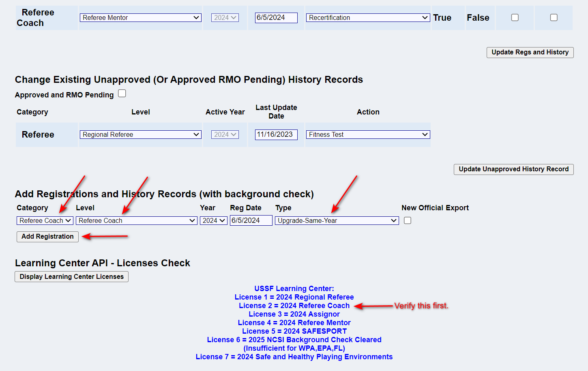Check the box right beside the False value

515,17
